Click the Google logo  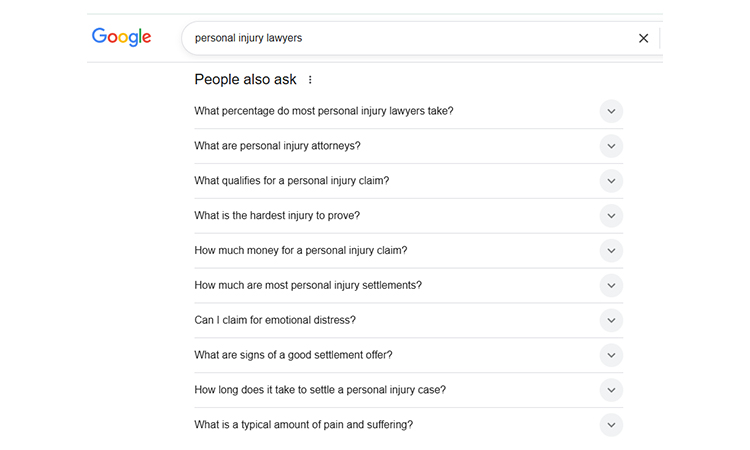click(x=121, y=38)
